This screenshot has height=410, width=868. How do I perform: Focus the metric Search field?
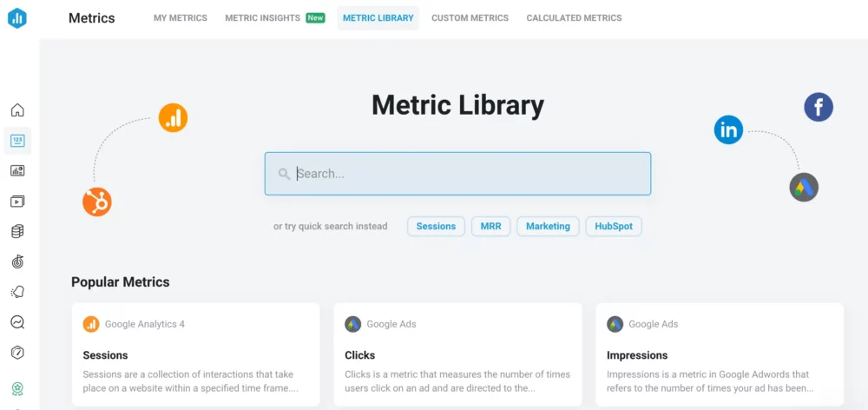tap(457, 174)
